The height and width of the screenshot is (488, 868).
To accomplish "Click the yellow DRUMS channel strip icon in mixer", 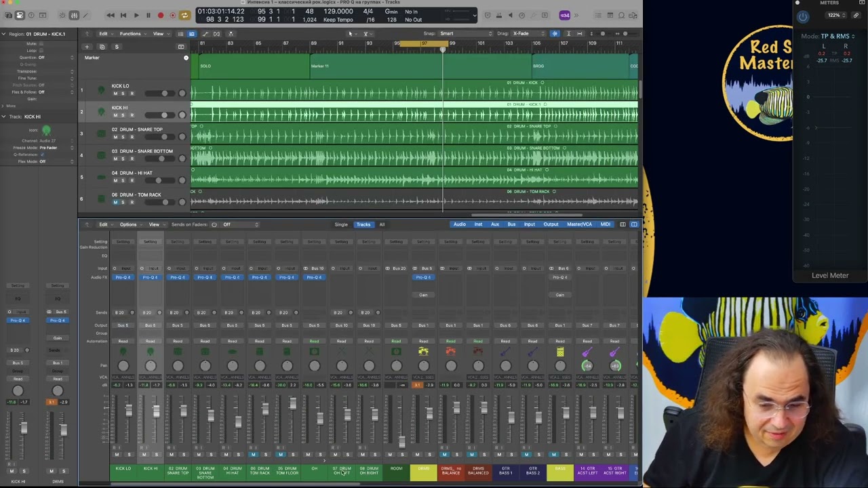I will 423,351.
